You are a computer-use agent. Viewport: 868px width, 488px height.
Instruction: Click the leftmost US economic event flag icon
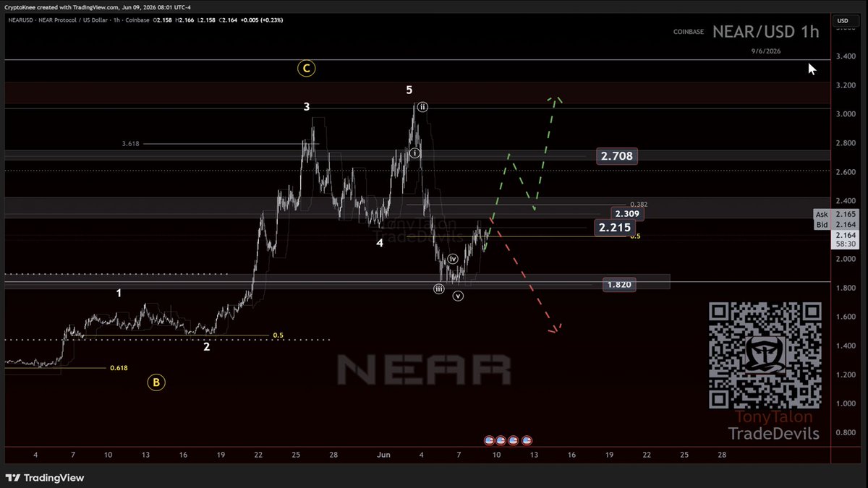(489, 440)
